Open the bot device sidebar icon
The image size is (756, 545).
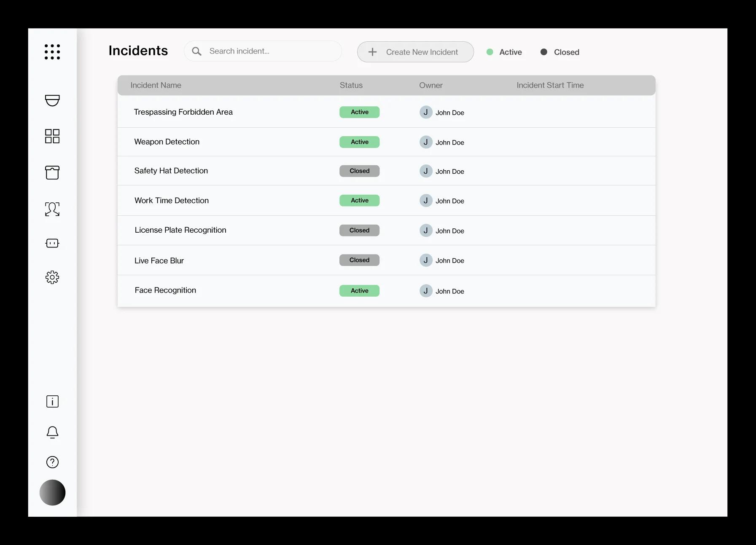[x=52, y=243]
